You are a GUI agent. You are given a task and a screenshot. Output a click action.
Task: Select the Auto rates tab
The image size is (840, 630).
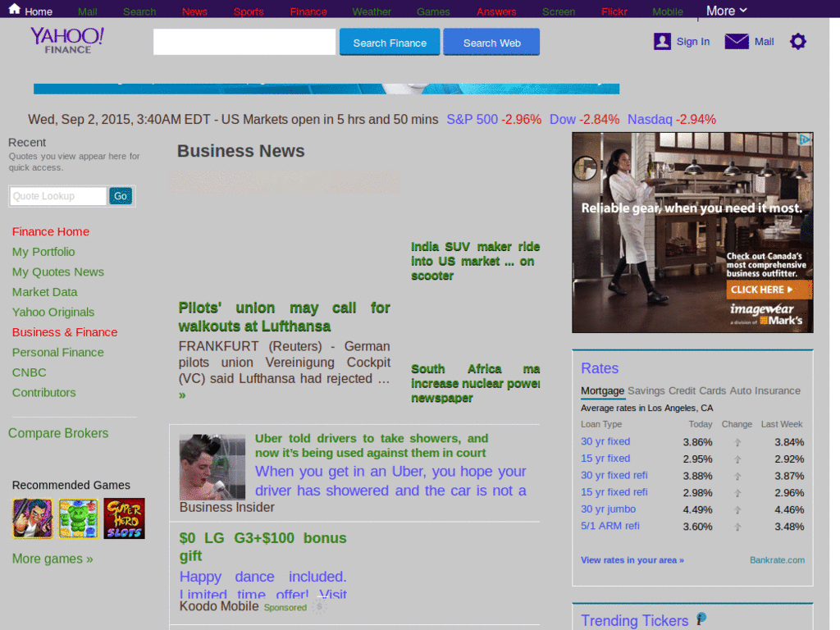point(741,390)
